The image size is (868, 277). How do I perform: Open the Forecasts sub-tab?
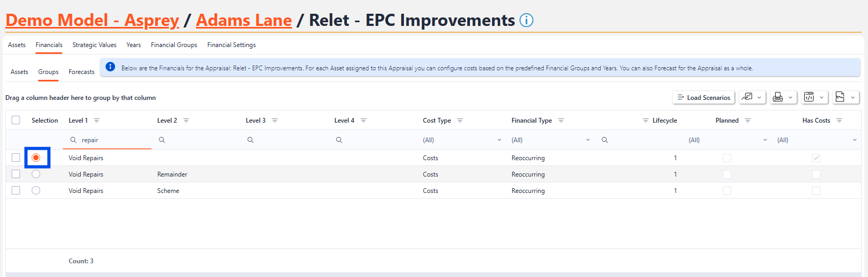(x=81, y=72)
